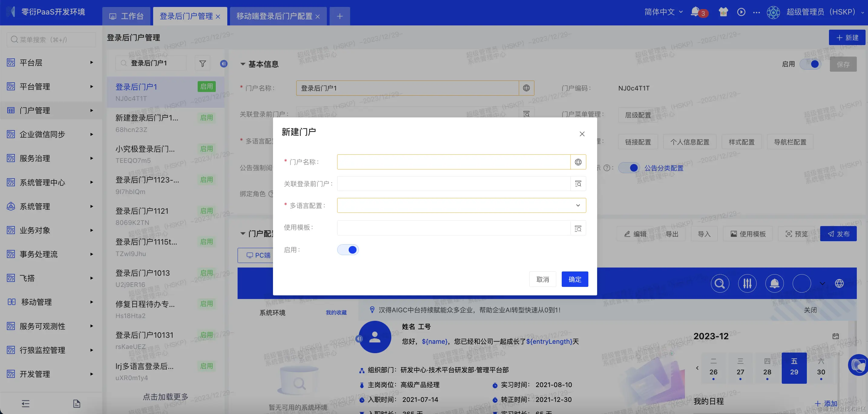This screenshot has height=414, width=868.
Task: Toggle switch beside 公告分类配置
Action: click(x=629, y=168)
